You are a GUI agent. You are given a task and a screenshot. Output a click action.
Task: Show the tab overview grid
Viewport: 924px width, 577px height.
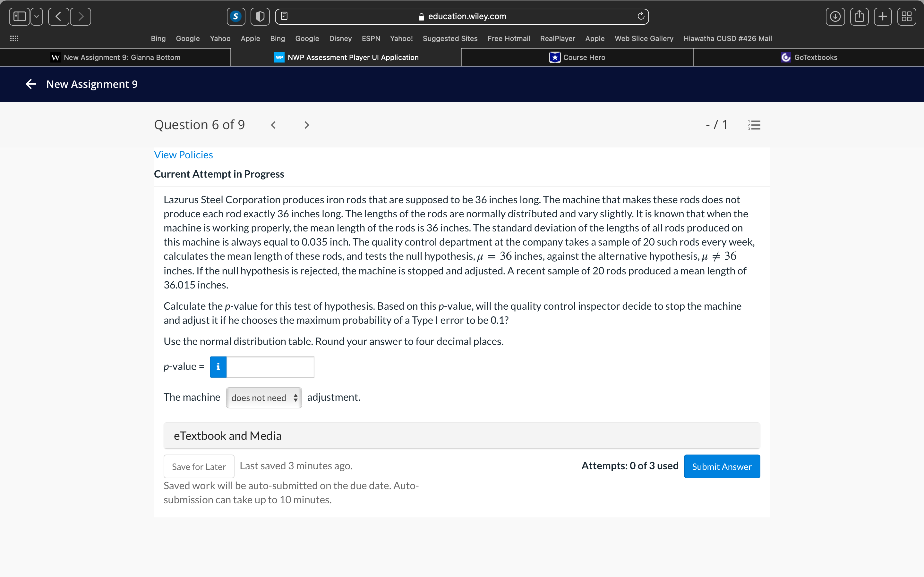[907, 16]
